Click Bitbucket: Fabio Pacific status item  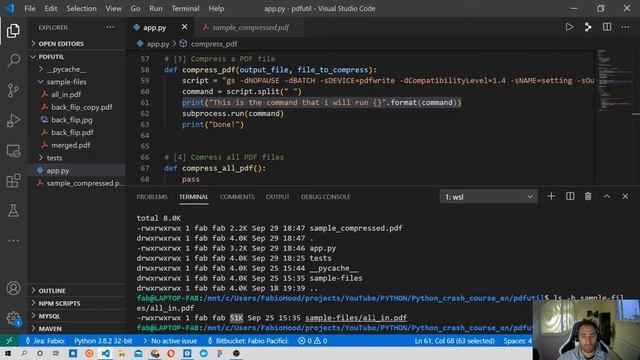[247, 340]
